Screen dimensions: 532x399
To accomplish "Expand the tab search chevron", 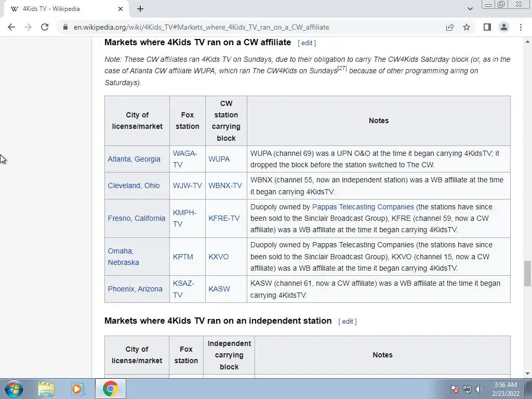I will click(470, 9).
